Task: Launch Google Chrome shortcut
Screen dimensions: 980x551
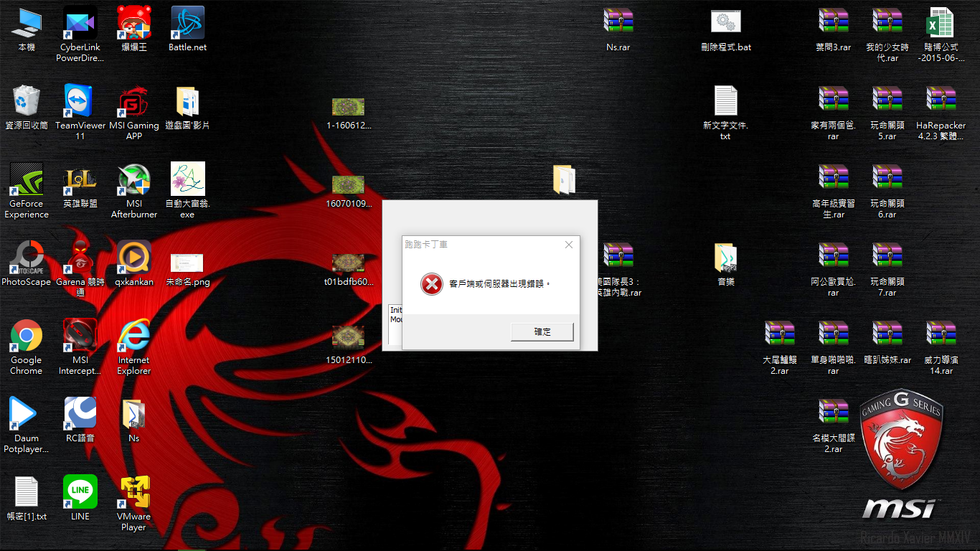Action: [x=27, y=347]
